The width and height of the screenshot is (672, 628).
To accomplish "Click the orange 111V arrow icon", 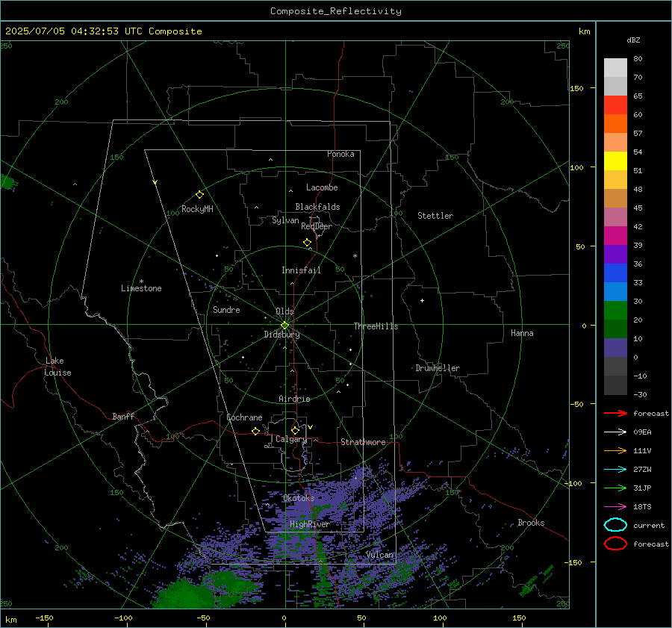I will click(615, 450).
